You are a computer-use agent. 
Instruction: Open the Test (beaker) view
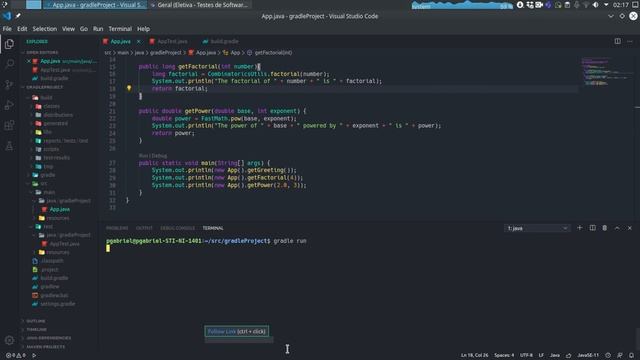9,146
